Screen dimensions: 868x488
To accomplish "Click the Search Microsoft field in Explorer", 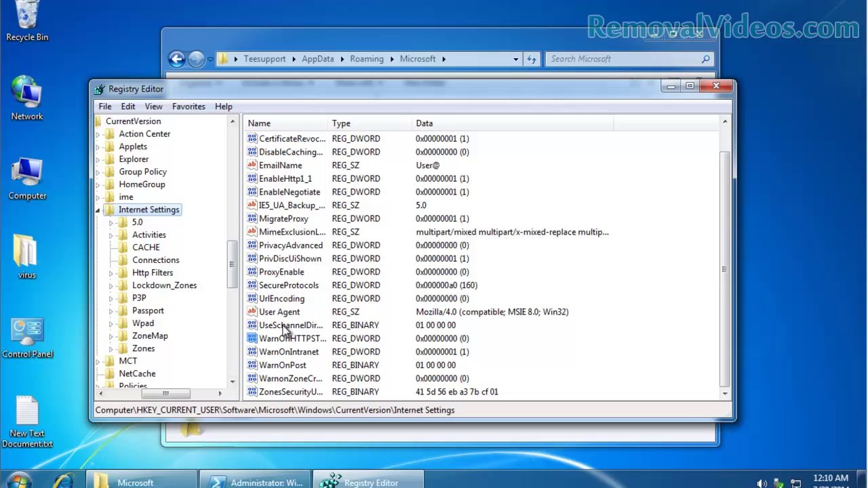I will 629,59.
